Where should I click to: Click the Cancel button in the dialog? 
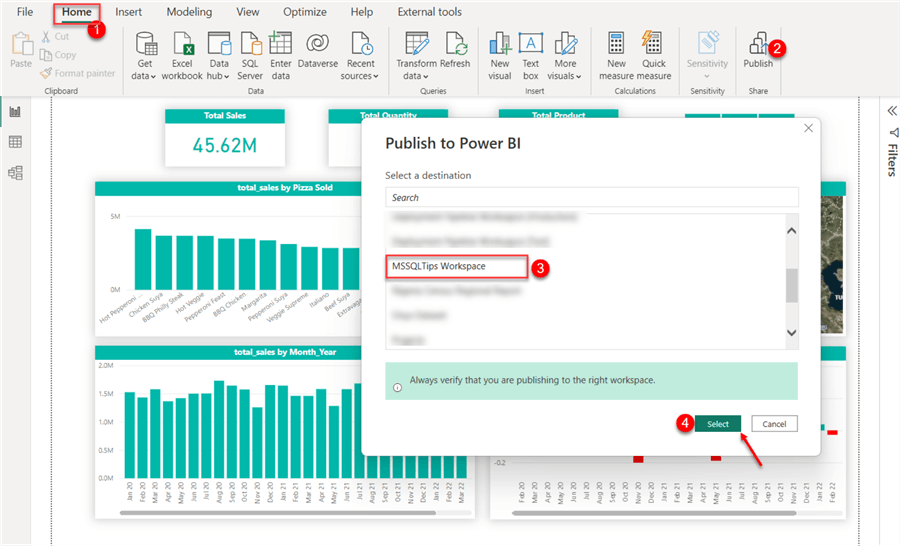pos(774,424)
